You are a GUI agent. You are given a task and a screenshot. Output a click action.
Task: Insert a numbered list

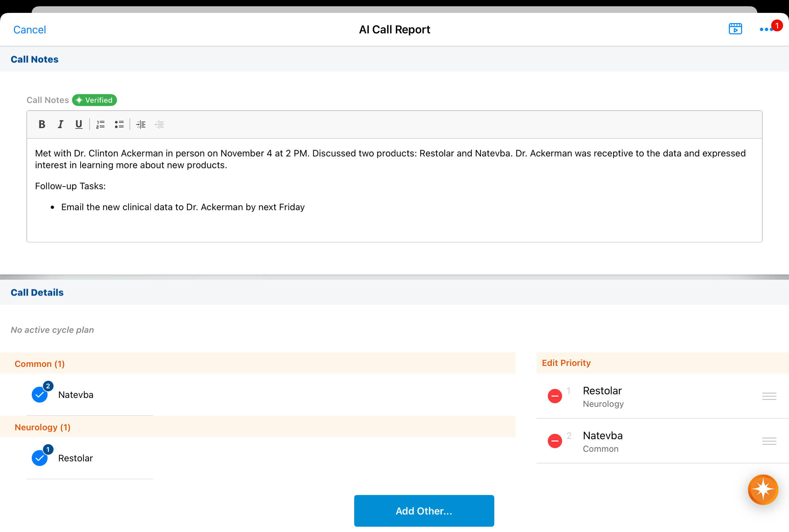tap(100, 124)
